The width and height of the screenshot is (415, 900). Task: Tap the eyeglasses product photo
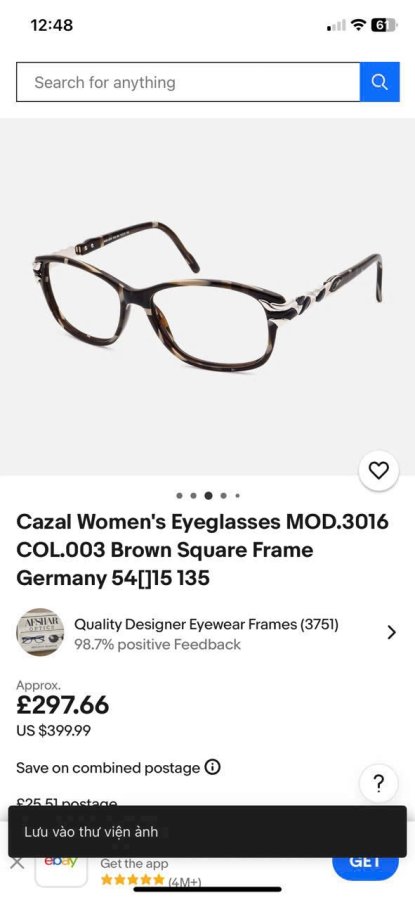(207, 296)
